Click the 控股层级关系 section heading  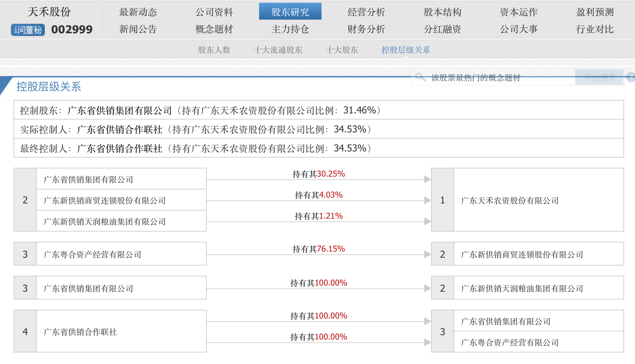[x=49, y=87]
